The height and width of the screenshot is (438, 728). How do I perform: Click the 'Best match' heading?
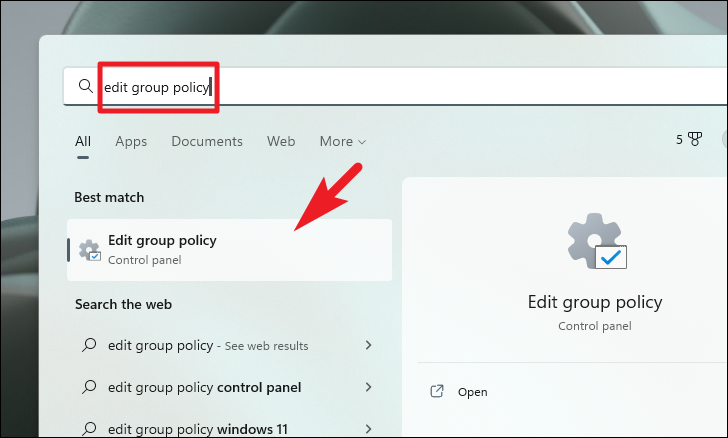coord(109,197)
